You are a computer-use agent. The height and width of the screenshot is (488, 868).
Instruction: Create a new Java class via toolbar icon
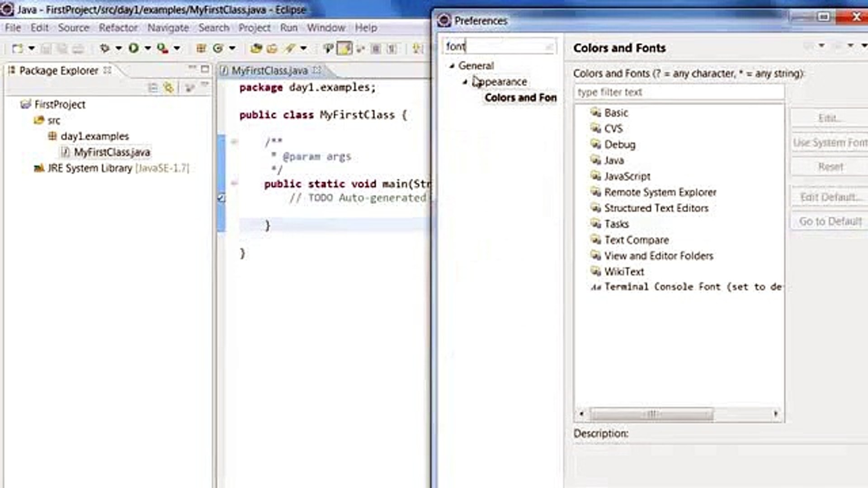218,47
